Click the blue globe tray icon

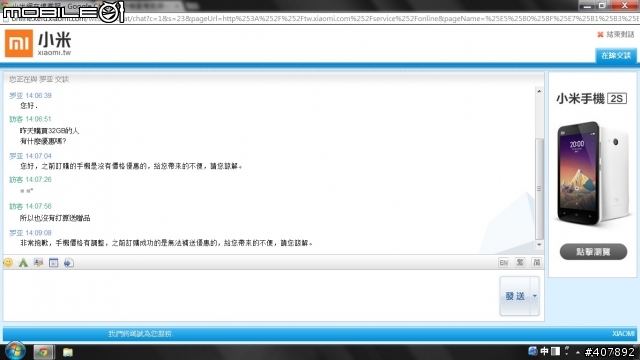(x=533, y=351)
